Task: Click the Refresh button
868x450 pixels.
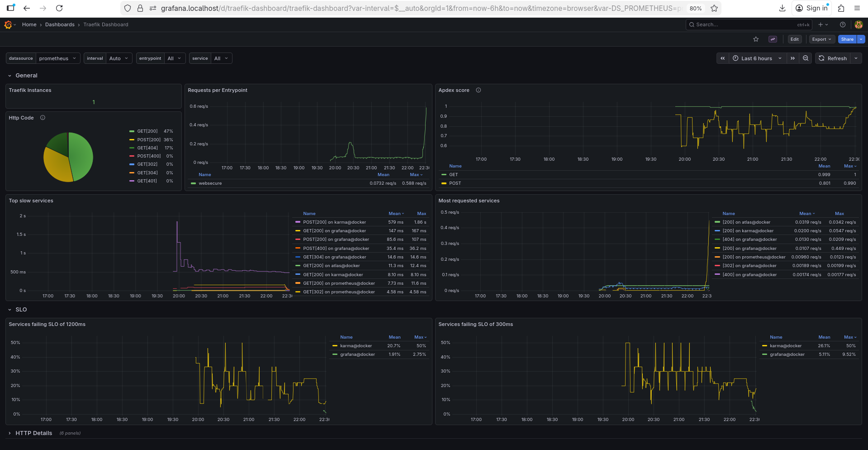Action: 833,58
